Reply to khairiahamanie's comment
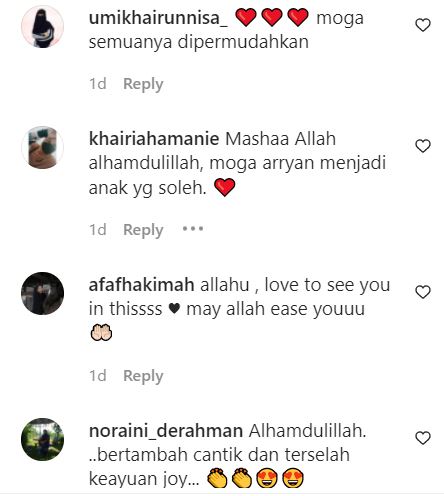The image size is (444, 496). (x=143, y=230)
